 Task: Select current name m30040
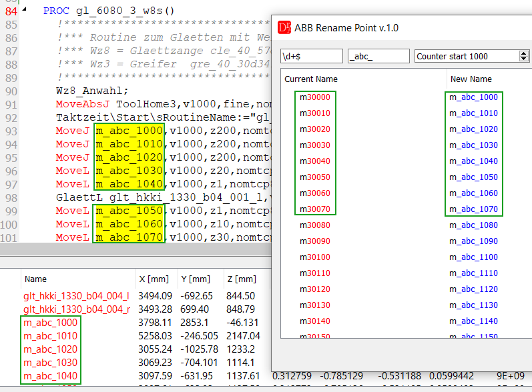click(x=315, y=161)
